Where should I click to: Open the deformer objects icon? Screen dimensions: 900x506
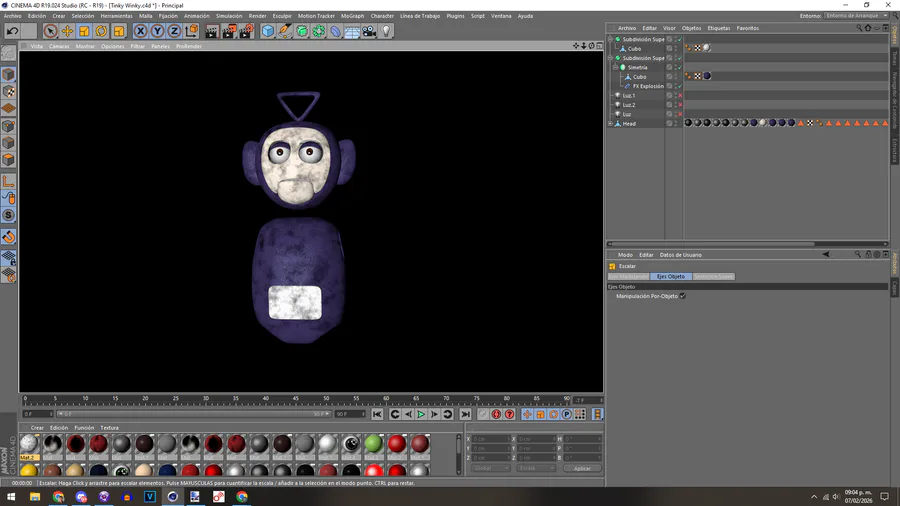pos(336,31)
